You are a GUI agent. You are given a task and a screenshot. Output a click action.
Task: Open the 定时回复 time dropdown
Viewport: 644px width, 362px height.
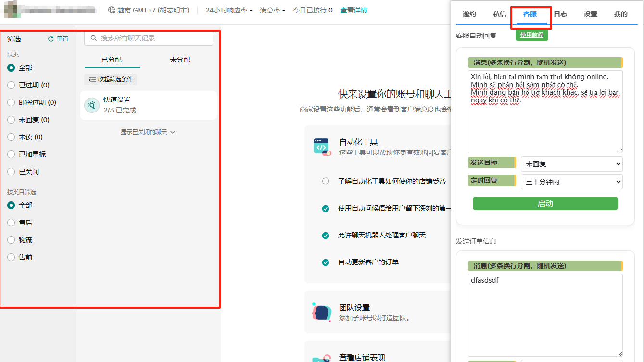pyautogui.click(x=571, y=182)
